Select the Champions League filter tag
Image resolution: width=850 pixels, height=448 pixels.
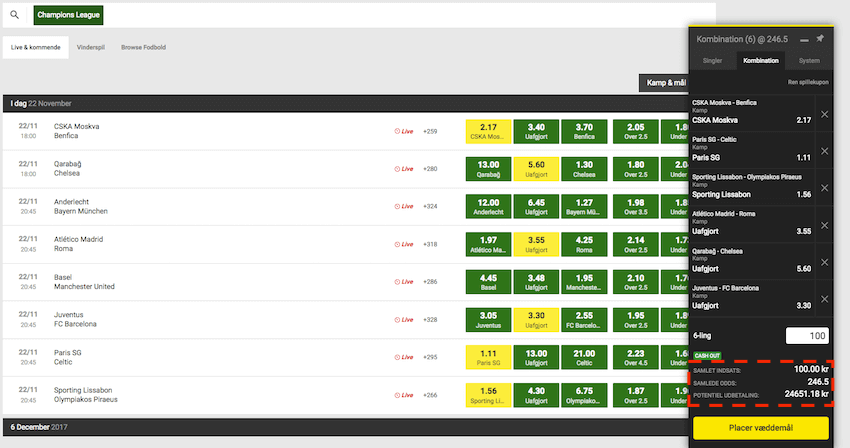[x=68, y=15]
